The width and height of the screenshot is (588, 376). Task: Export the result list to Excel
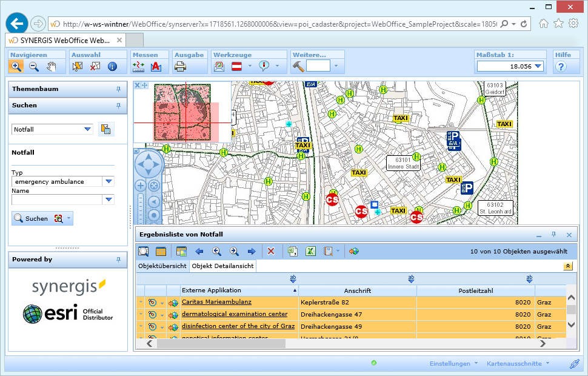point(310,250)
